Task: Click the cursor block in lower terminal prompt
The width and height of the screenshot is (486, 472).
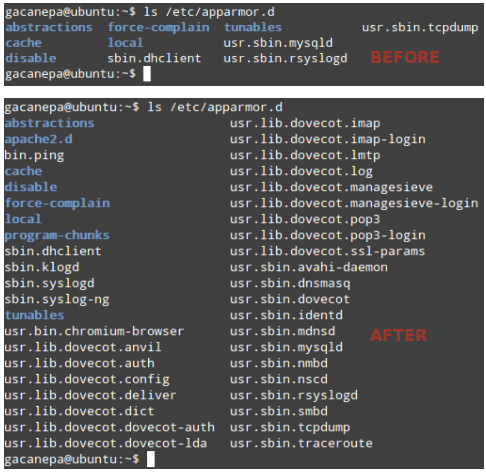Action: coord(151,459)
